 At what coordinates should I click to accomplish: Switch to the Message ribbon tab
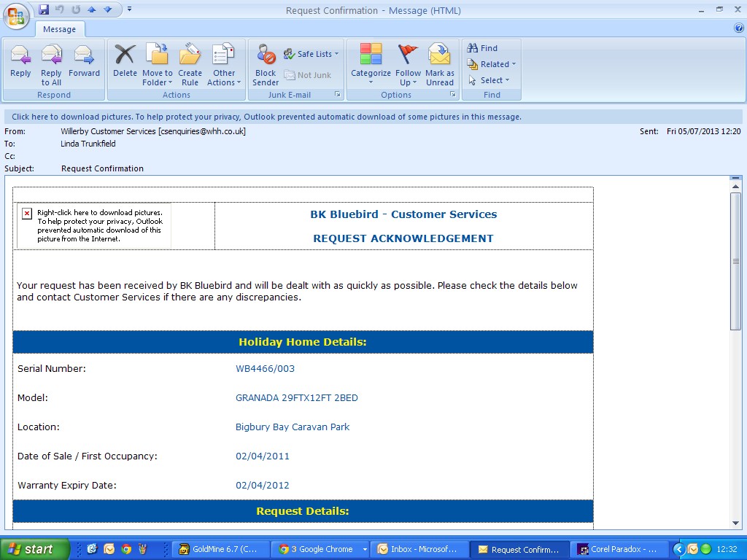[60, 29]
